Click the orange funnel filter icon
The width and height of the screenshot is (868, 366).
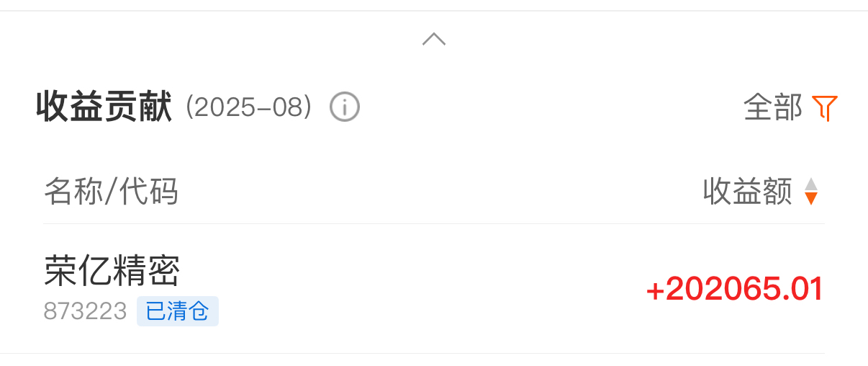[825, 108]
